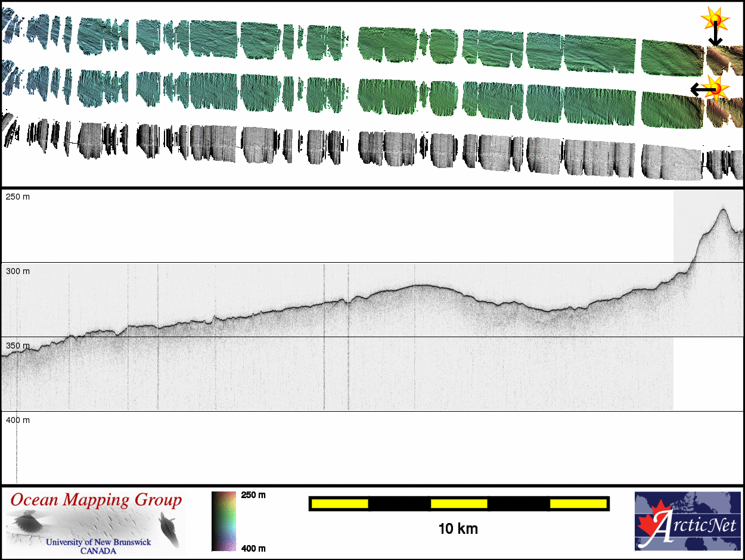
Task: Click the 300 m depth axis label
Action: 18,271
